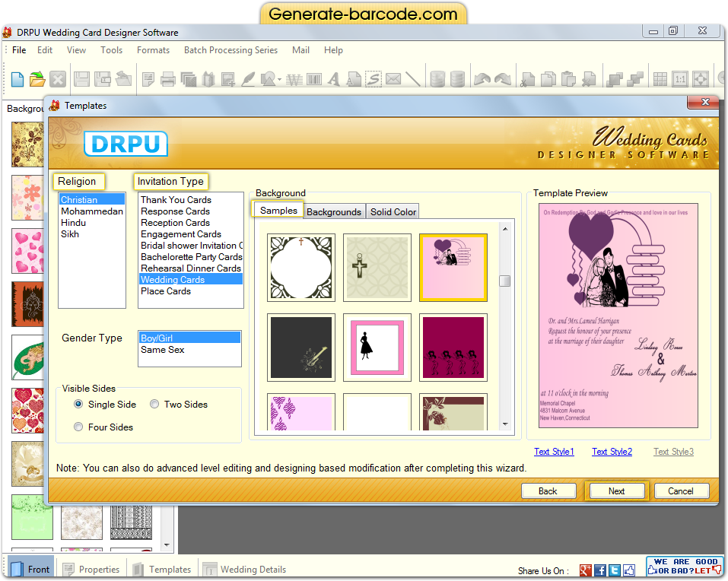Click the grayed close document toolbar icon
Viewport: 728px width, 581px height.
(58, 79)
